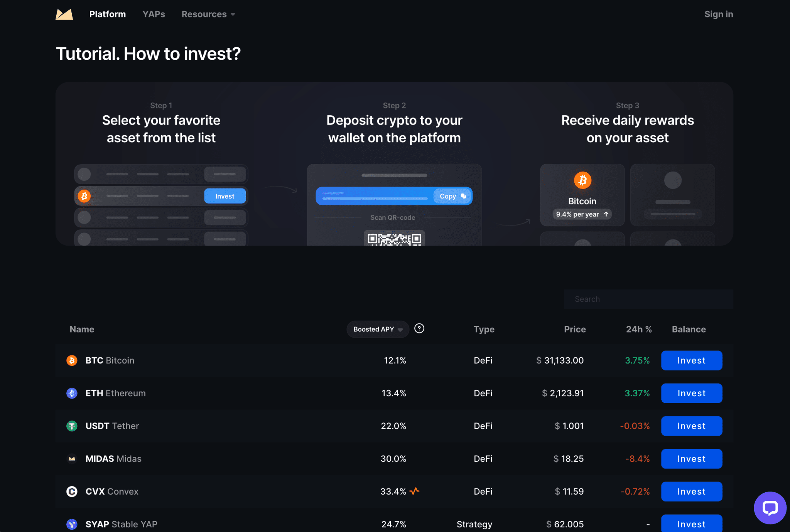Viewport: 790px width, 532px height.
Task: Expand the Resources menu
Action: pos(208,14)
